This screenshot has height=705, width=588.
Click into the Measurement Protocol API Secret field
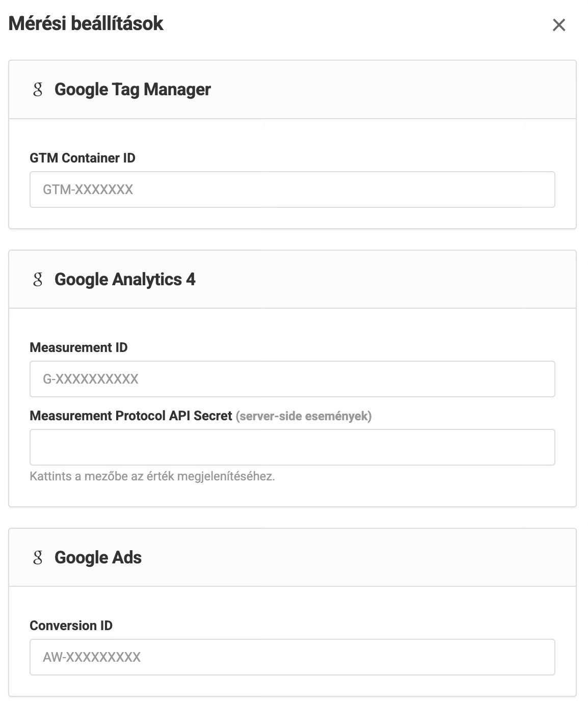click(292, 447)
